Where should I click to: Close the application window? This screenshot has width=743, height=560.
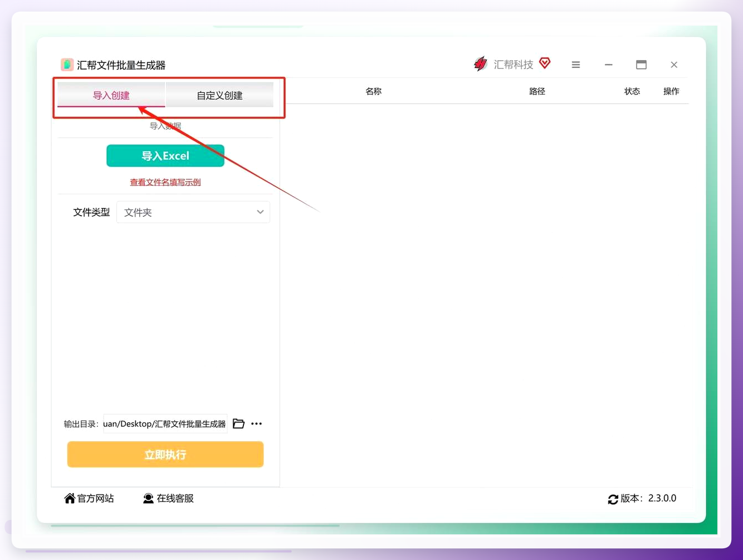pos(674,65)
